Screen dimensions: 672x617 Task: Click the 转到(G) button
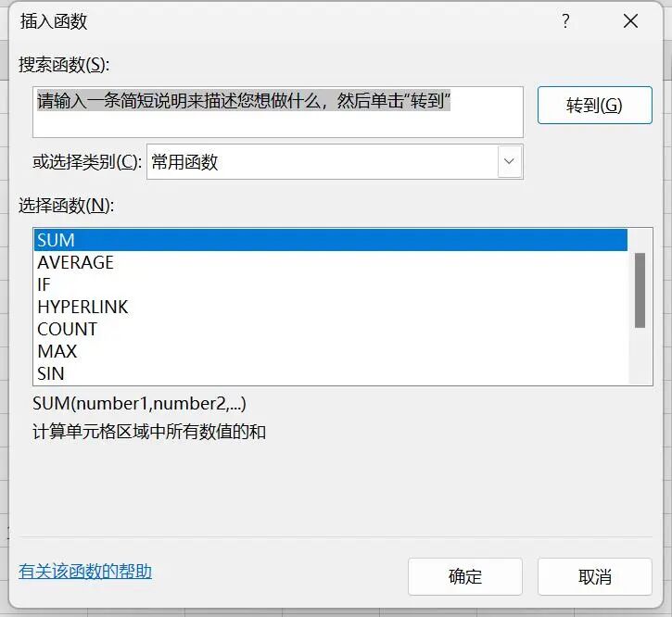pyautogui.click(x=594, y=105)
